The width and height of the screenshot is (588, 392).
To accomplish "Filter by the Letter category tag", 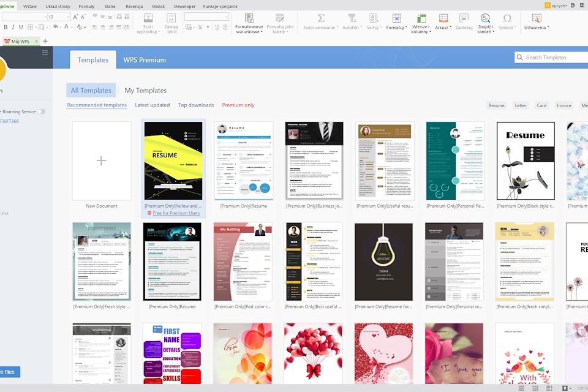I will [521, 105].
